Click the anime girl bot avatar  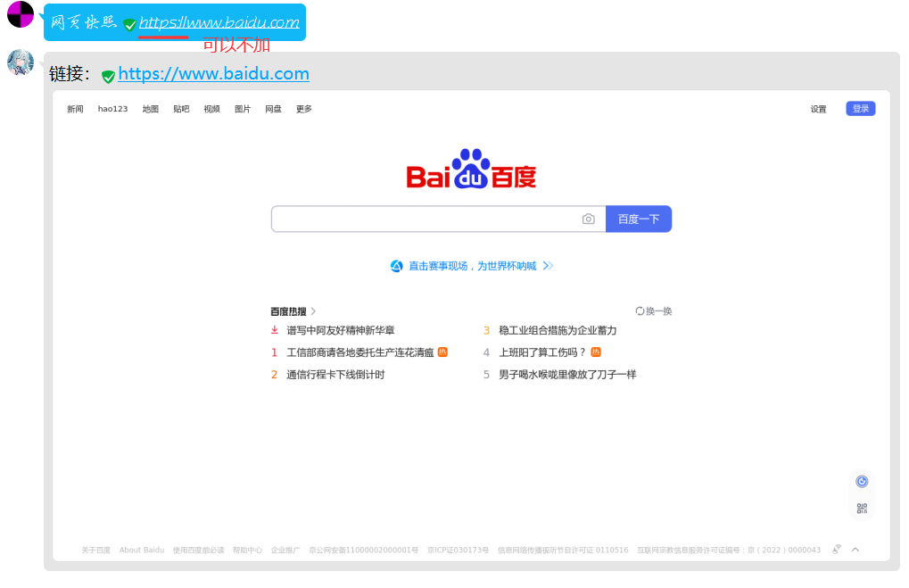[21, 62]
